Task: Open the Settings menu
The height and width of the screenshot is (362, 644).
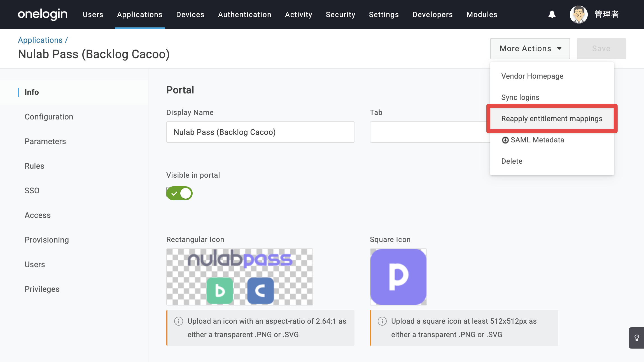Action: (x=384, y=15)
